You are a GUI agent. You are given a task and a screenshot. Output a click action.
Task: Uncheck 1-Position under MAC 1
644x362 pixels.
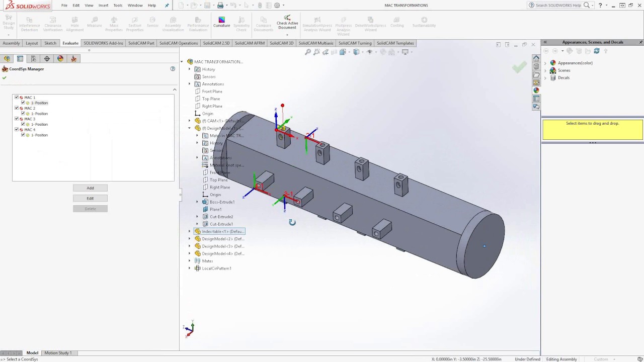[x=23, y=103]
